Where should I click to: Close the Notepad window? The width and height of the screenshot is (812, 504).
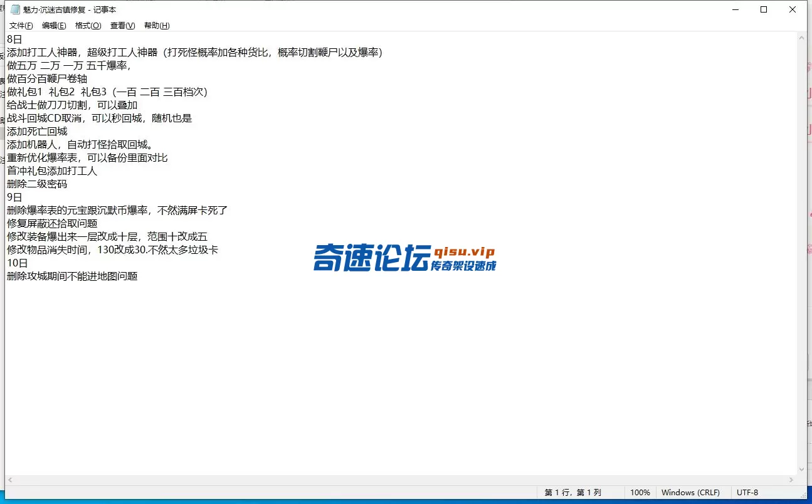(x=793, y=9)
